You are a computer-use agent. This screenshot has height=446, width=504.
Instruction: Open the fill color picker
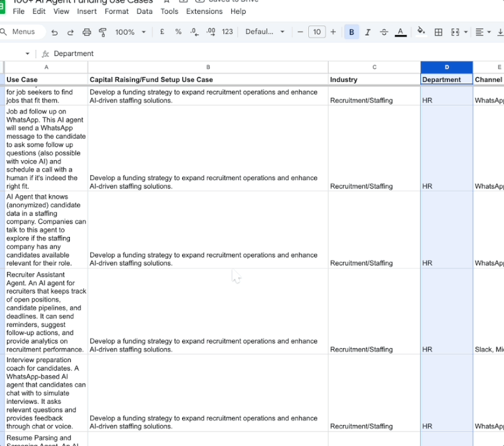click(x=421, y=32)
